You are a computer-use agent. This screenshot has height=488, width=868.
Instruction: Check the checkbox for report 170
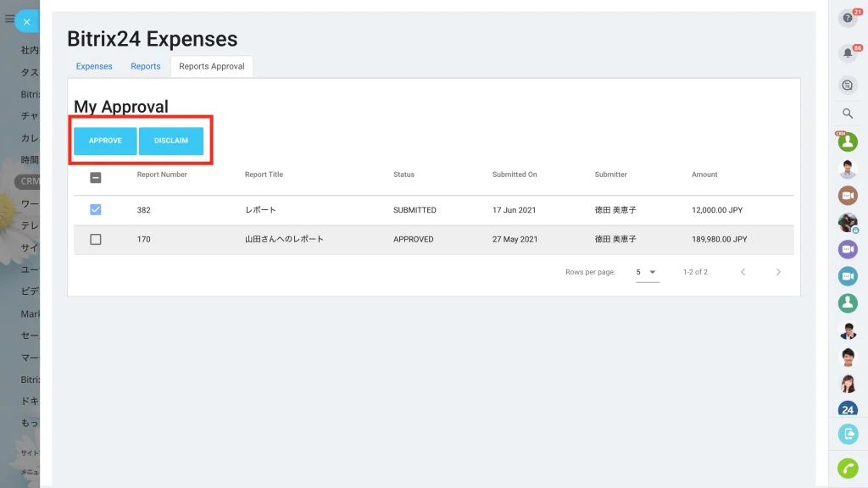point(95,239)
